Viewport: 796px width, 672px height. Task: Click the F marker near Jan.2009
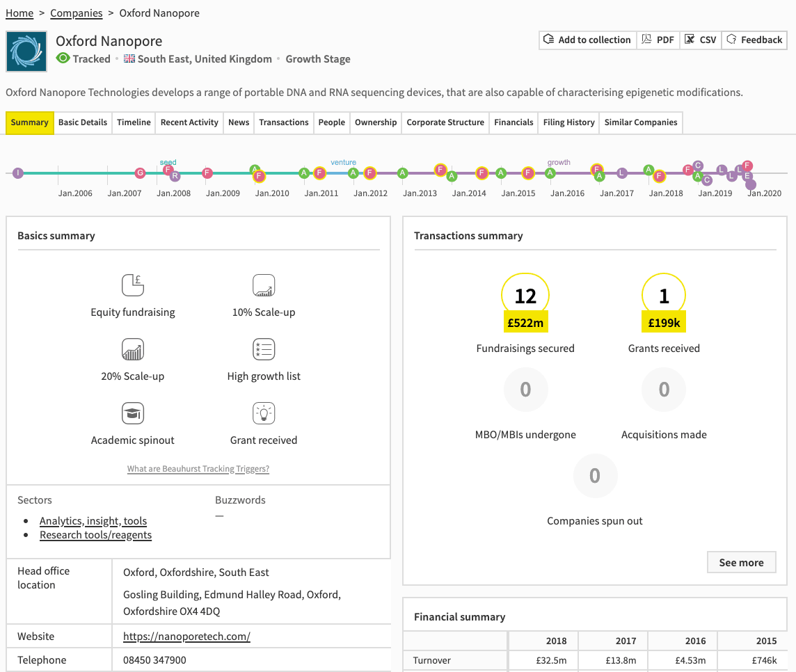point(207,173)
